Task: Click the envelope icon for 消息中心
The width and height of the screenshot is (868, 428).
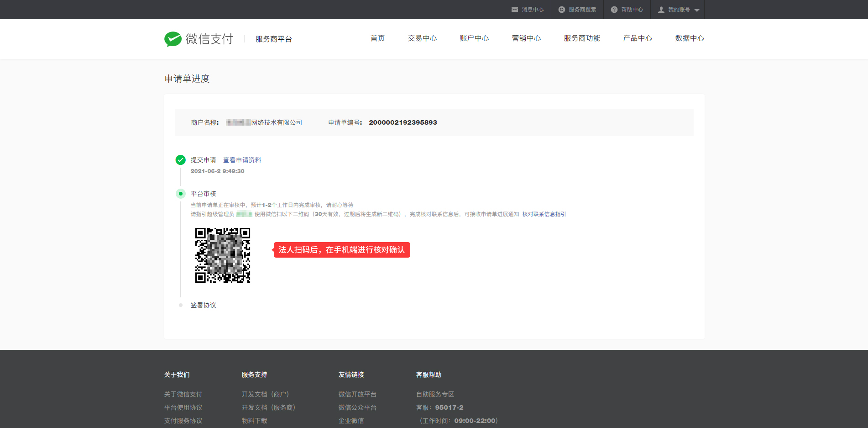Action: 515,10
